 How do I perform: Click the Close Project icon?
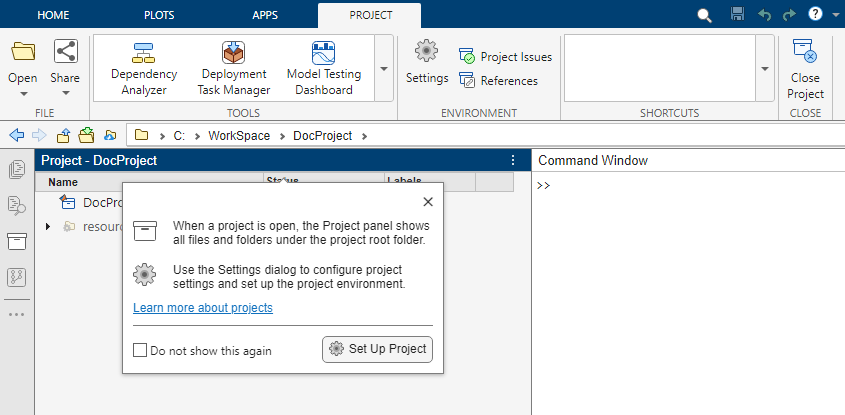coord(804,68)
